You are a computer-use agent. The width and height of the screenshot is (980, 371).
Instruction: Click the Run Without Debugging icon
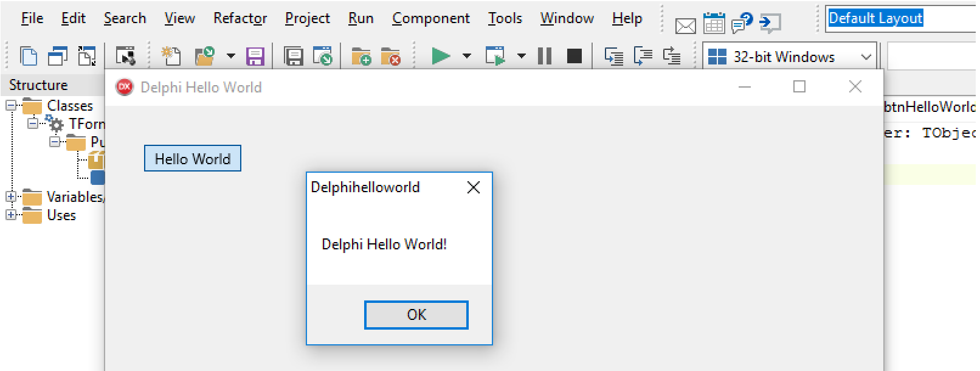(x=495, y=57)
